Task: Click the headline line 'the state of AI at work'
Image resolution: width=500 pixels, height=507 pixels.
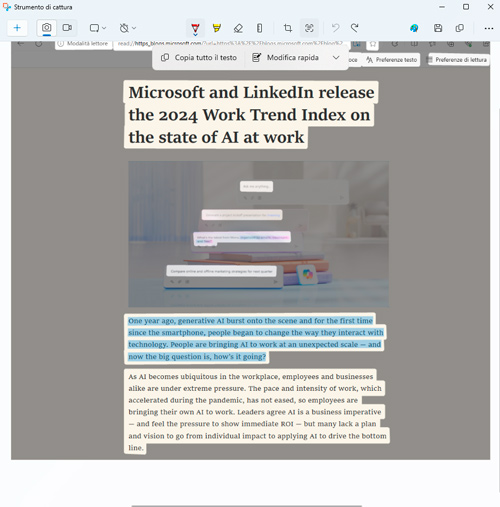Action: click(x=216, y=137)
